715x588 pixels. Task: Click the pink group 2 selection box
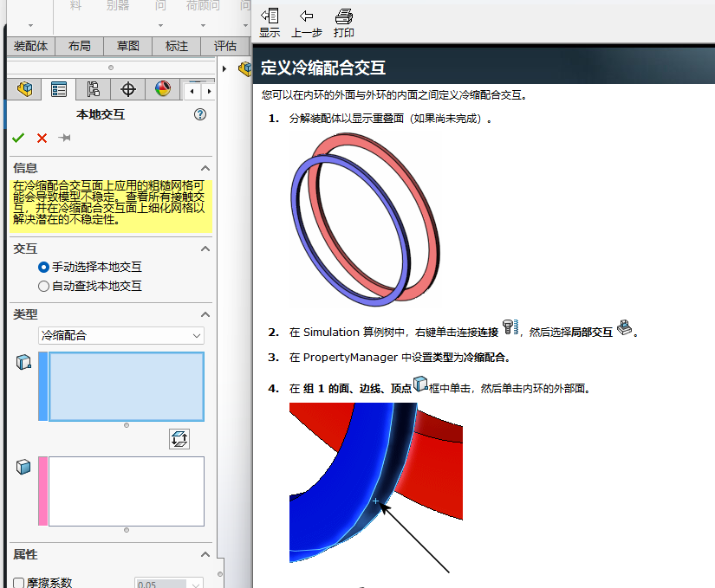click(126, 491)
